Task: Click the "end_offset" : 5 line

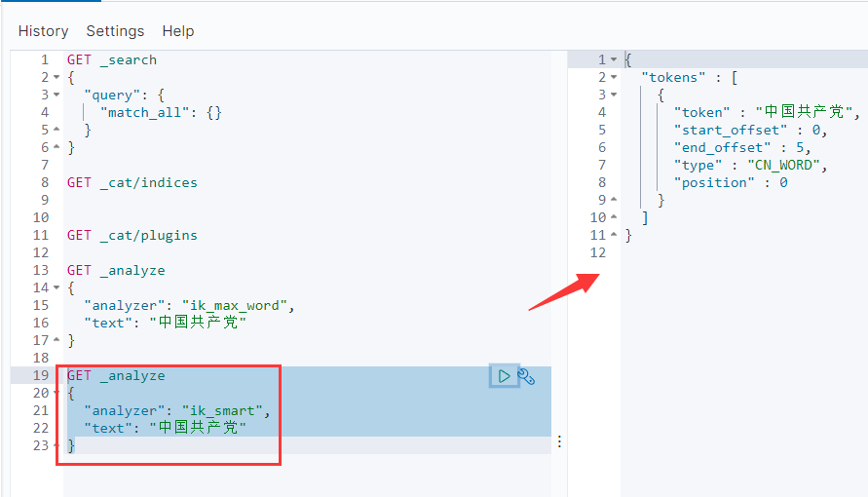Action: pos(742,148)
